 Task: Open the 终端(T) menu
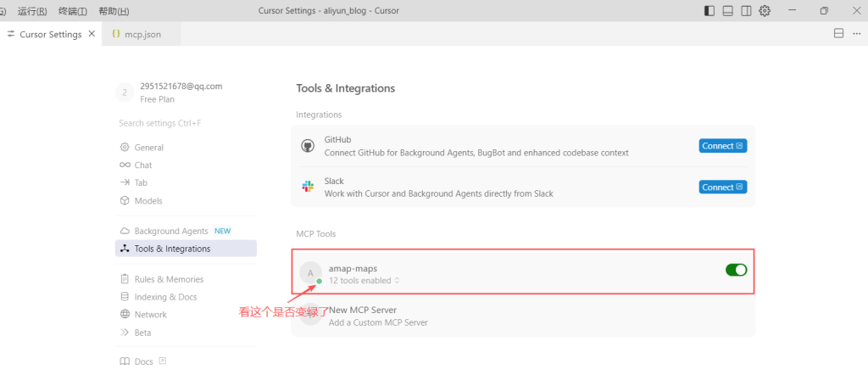click(74, 11)
